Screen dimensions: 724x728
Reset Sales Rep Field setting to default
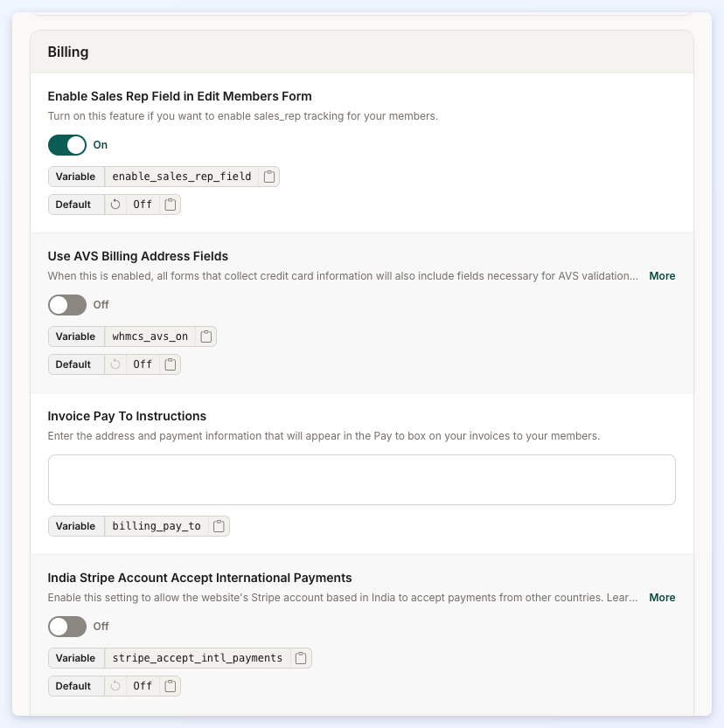pos(115,205)
